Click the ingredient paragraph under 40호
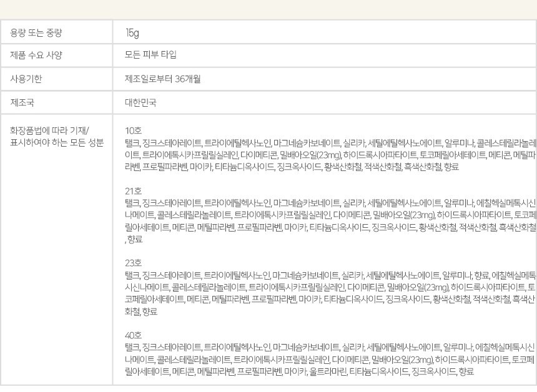The image size is (537, 392). (330, 359)
